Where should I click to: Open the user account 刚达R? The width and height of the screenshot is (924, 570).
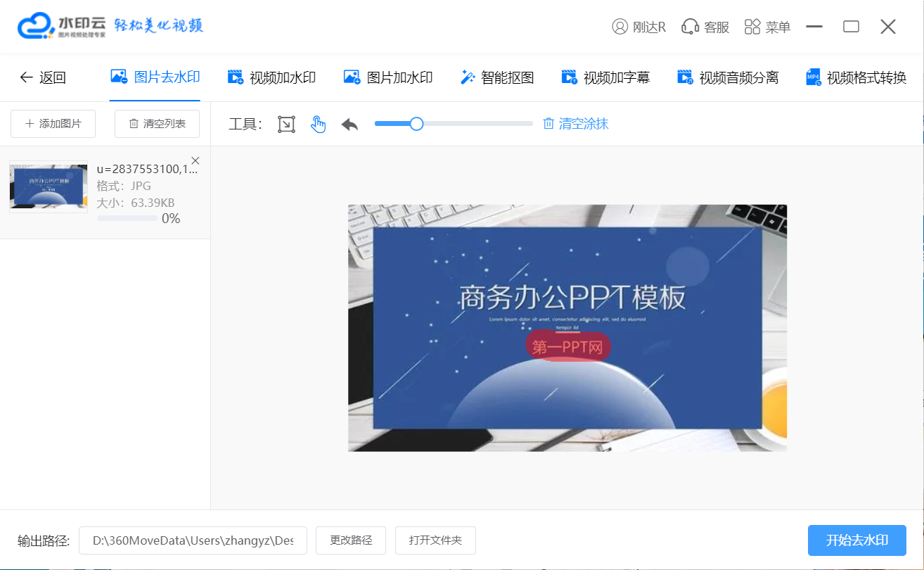point(639,27)
